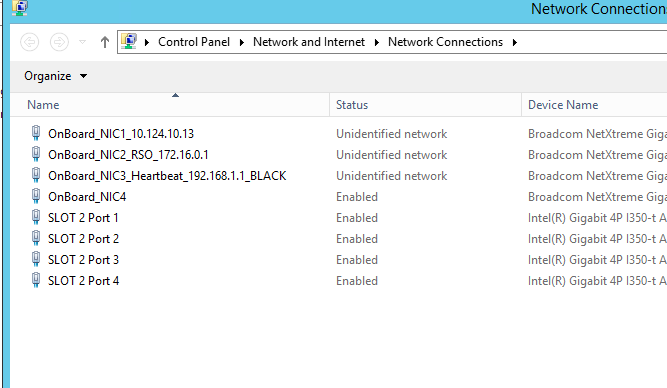Go up one folder level with the Up arrow
Screen dimensions: 667x388
pos(105,42)
